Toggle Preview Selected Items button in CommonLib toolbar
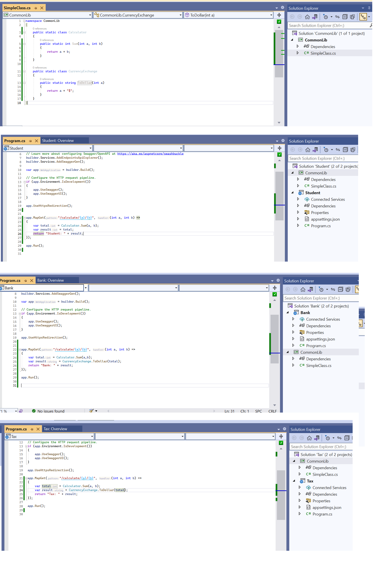376x588 pixels. [x=363, y=17]
